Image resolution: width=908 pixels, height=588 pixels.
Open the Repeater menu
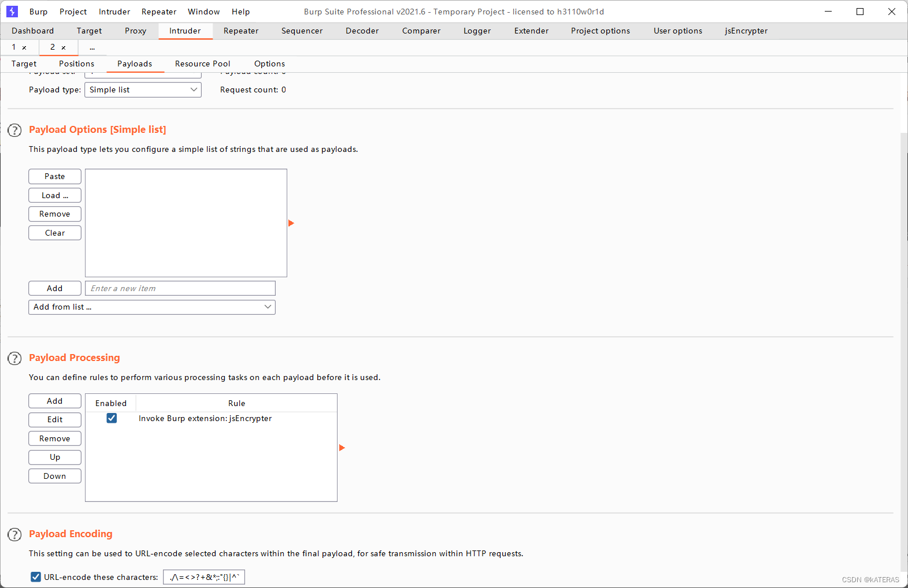click(159, 12)
